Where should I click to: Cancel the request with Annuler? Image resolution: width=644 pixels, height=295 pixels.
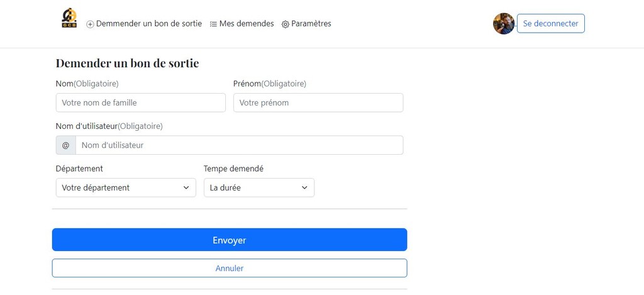[x=229, y=268]
